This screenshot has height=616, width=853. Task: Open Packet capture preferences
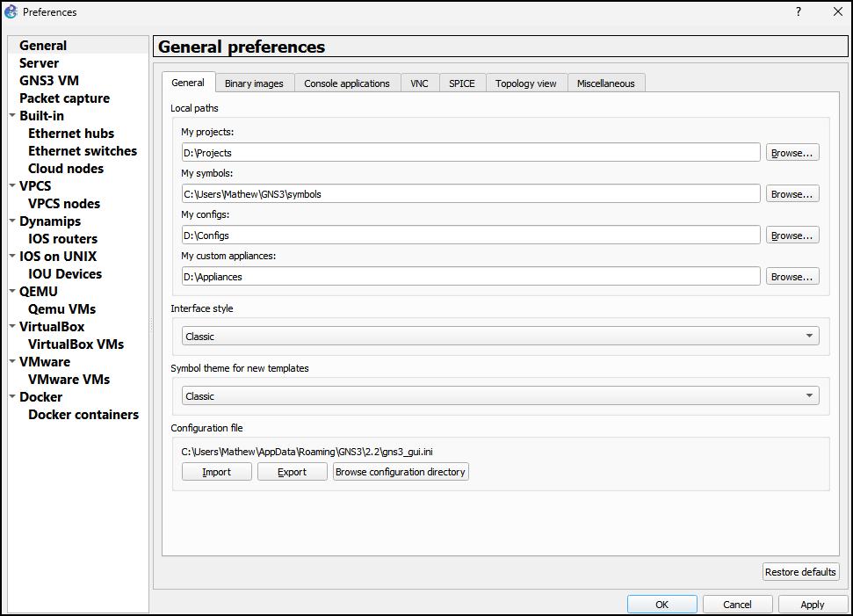click(x=65, y=98)
